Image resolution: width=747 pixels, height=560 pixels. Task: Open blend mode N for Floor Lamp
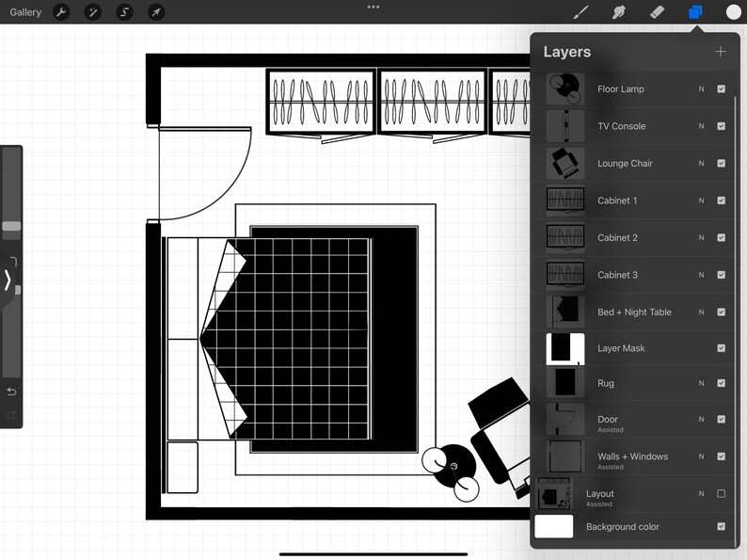pyautogui.click(x=701, y=88)
